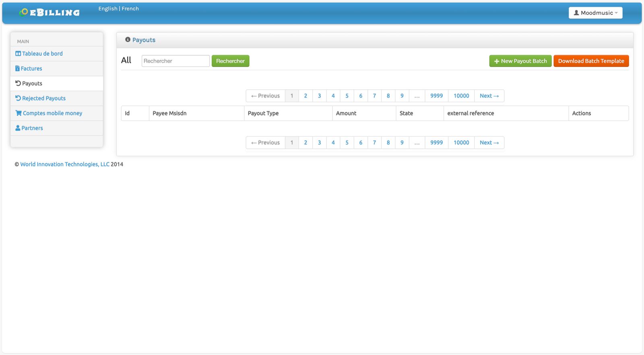Go to page 2 in top pagination
Viewport: 644px width, 355px height.
coord(305,96)
